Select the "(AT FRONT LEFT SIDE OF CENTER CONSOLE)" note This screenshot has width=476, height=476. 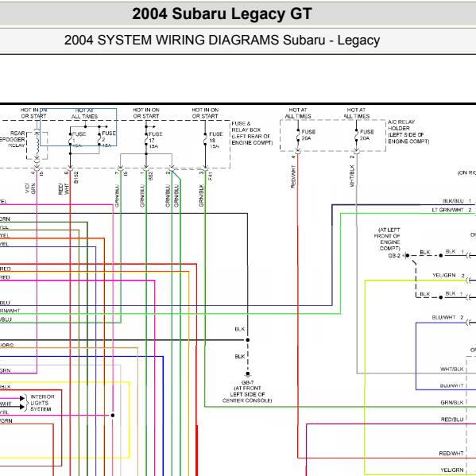tap(247, 394)
